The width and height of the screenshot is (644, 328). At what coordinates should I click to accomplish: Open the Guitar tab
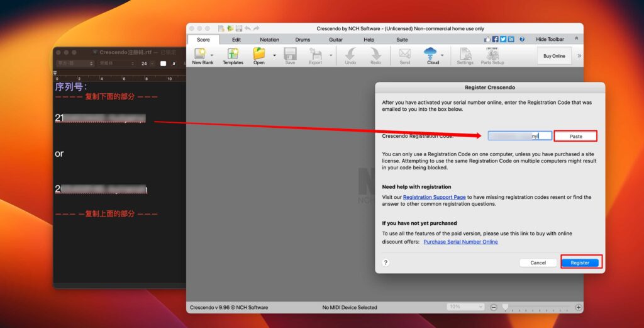click(336, 40)
